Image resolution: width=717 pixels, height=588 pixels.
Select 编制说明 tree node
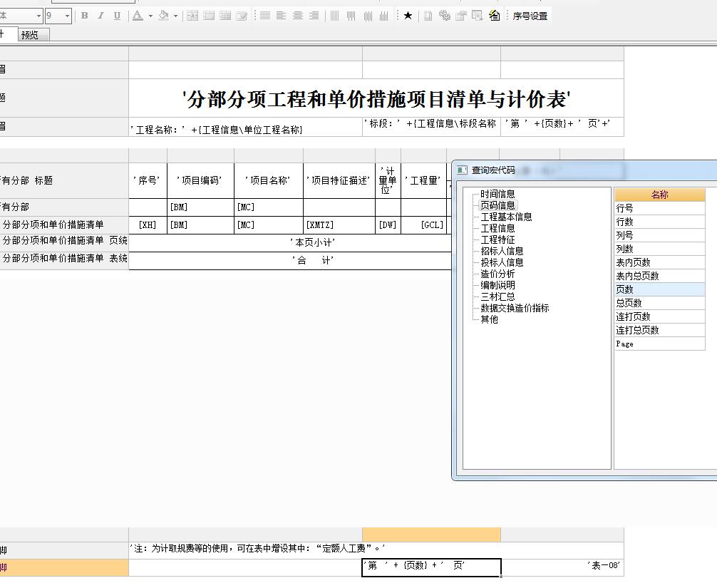[x=497, y=285]
